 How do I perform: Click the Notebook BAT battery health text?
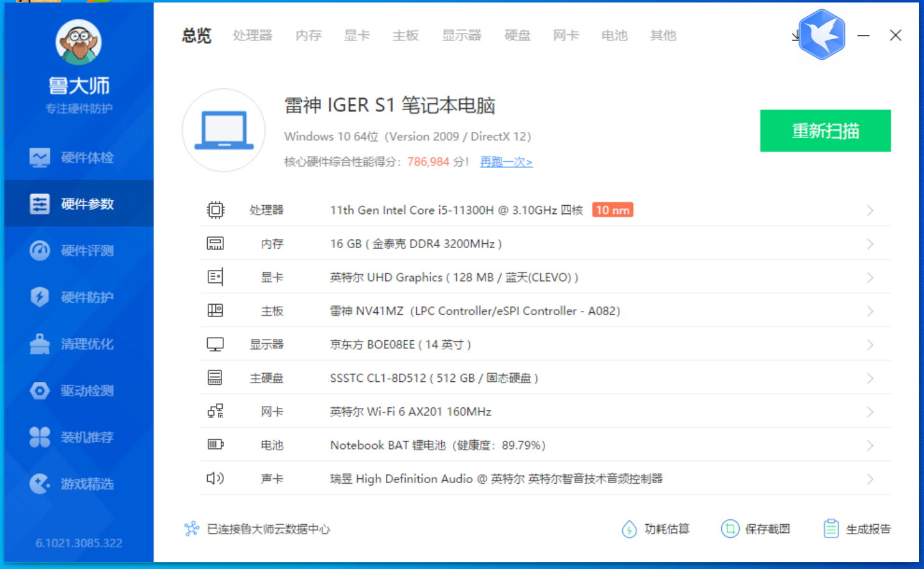point(437,445)
